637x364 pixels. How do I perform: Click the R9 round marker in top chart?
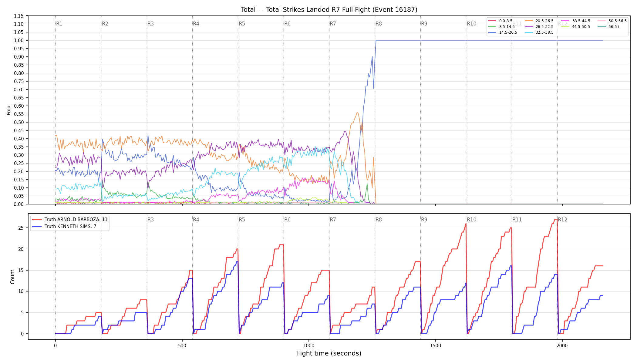pyautogui.click(x=424, y=24)
